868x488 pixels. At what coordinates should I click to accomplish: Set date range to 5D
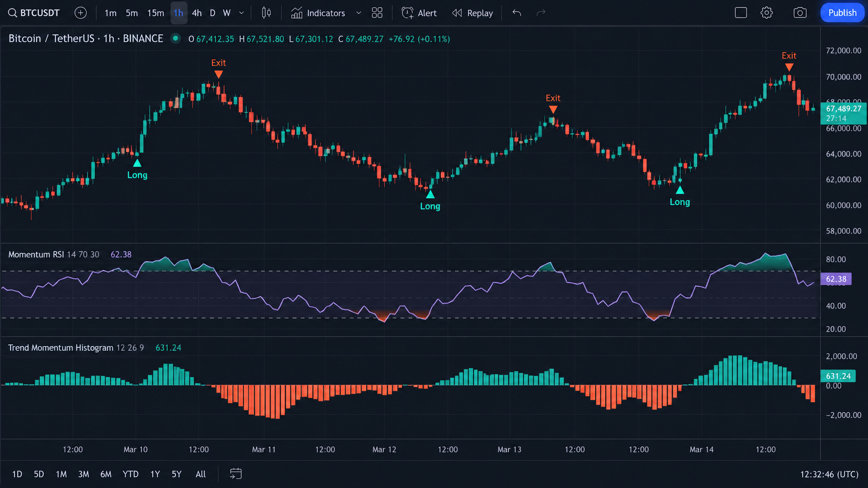(x=38, y=474)
